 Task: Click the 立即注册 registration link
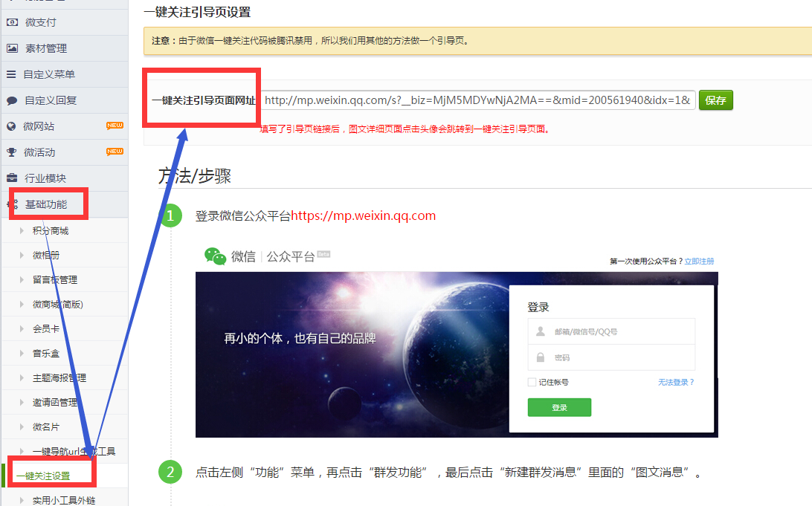pyautogui.click(x=699, y=262)
